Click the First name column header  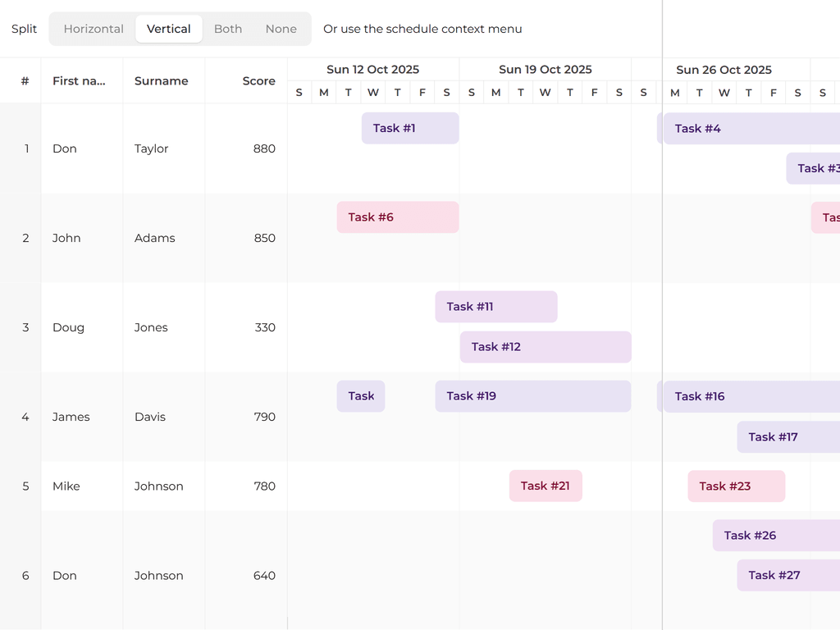coord(79,80)
